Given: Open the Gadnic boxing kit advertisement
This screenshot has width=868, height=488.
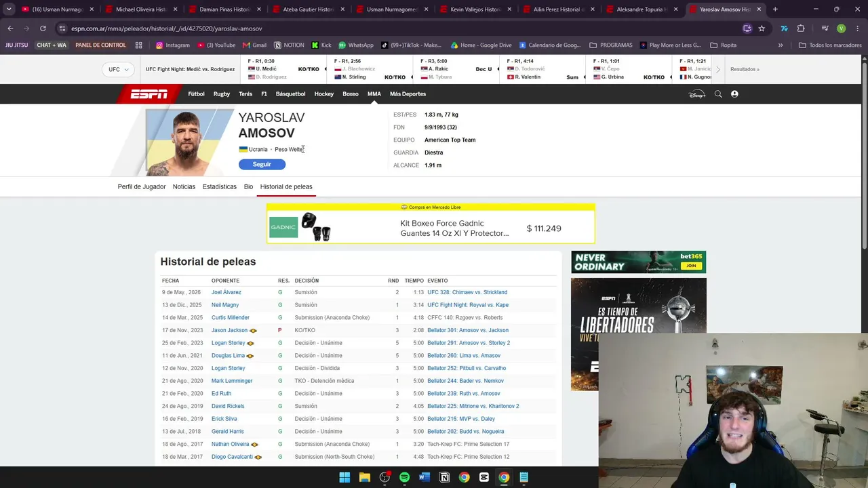Looking at the screenshot, I should (x=431, y=224).
